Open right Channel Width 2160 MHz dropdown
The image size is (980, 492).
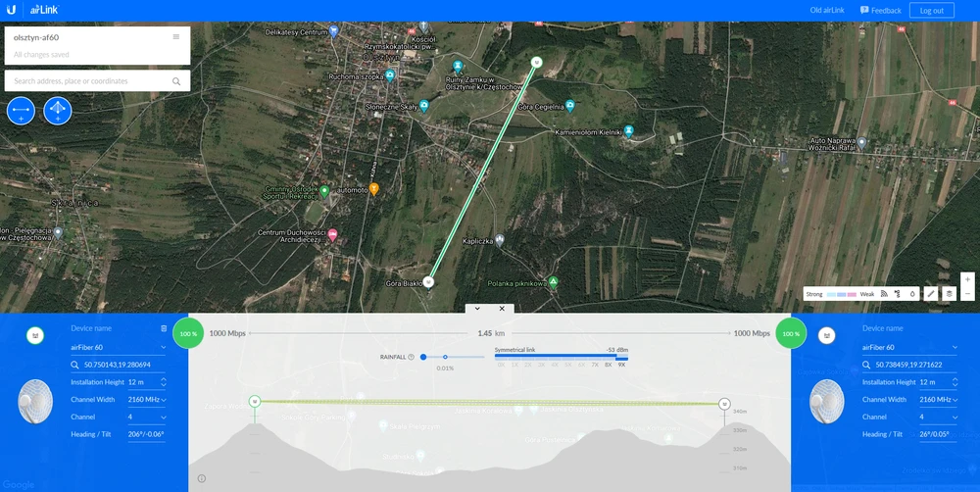[939, 400]
